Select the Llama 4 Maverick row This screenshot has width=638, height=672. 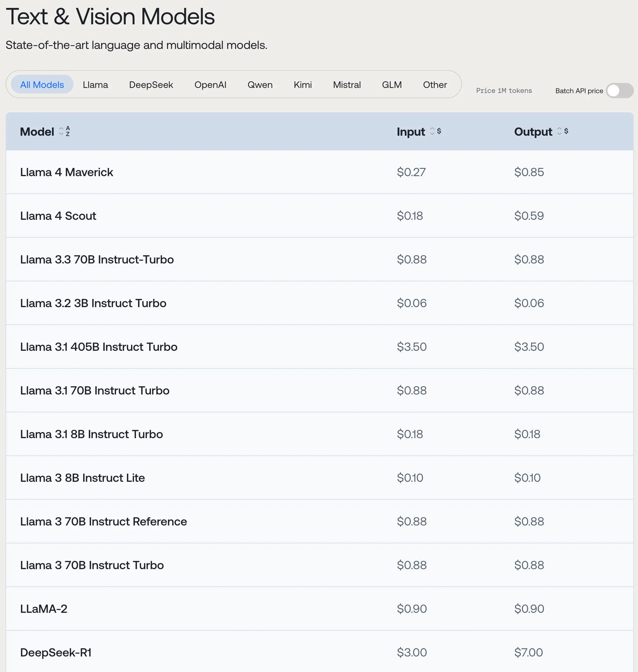pyautogui.click(x=67, y=172)
